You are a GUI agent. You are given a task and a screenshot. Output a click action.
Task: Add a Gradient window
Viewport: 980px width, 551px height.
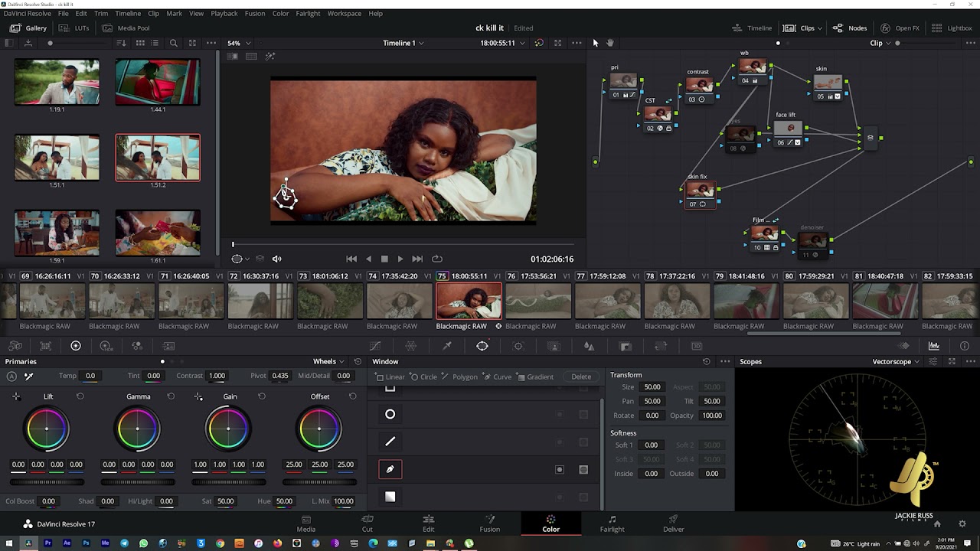point(535,377)
